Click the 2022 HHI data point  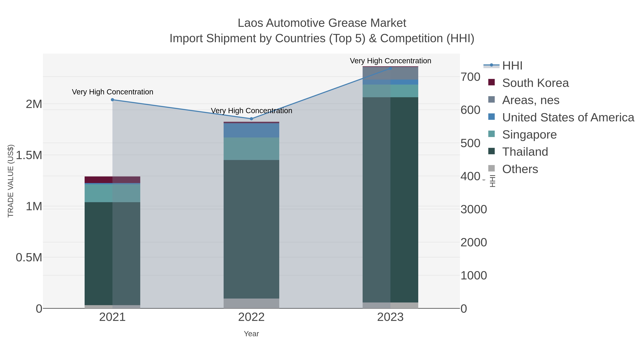(252, 119)
